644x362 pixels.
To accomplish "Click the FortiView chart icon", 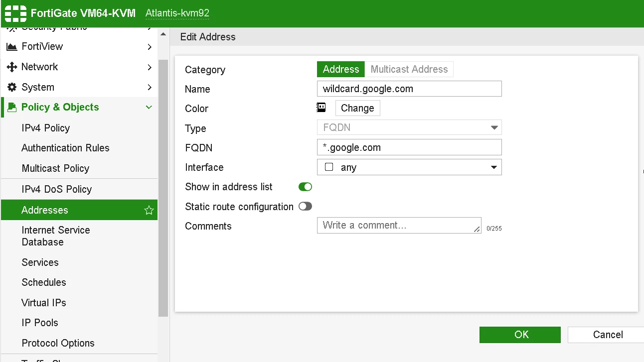I will [x=11, y=47].
